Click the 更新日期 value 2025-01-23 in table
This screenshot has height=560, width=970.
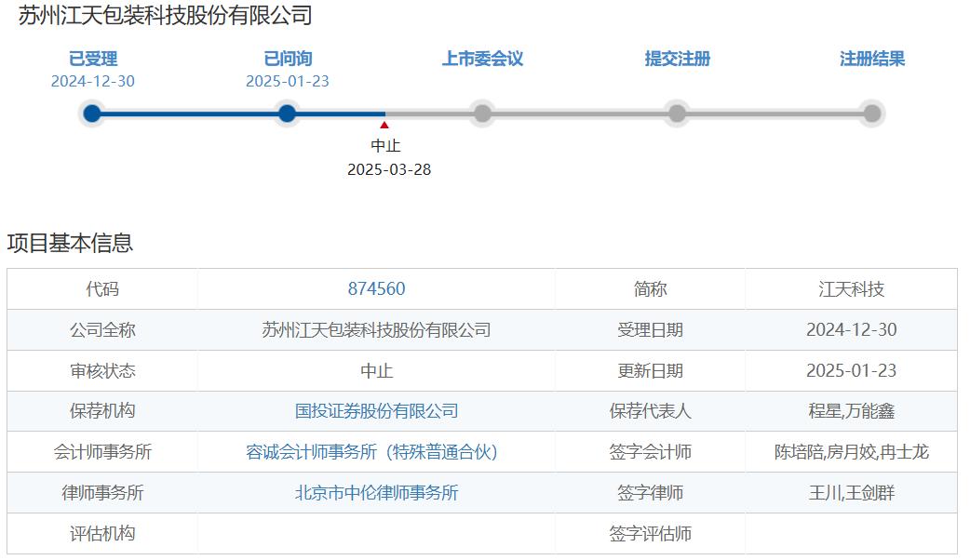pyautogui.click(x=851, y=371)
